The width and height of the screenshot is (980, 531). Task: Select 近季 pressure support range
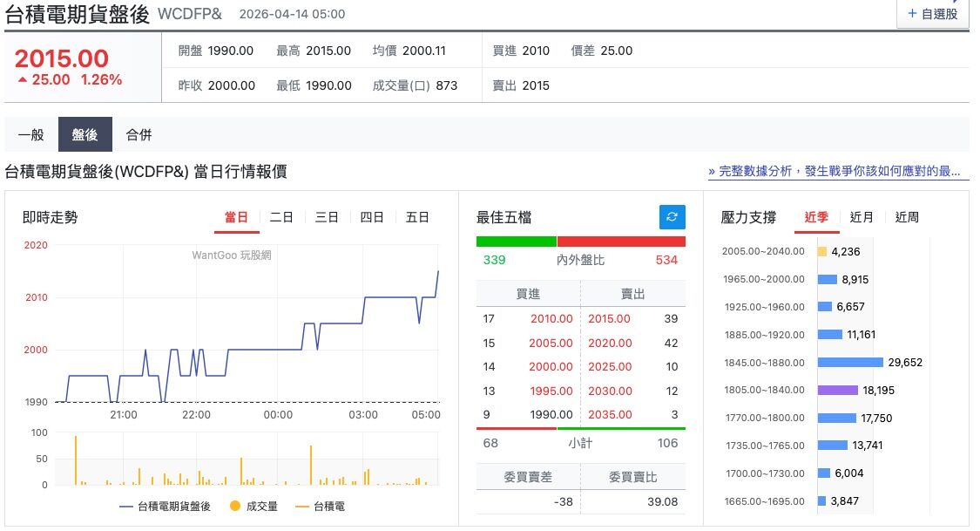(x=816, y=218)
